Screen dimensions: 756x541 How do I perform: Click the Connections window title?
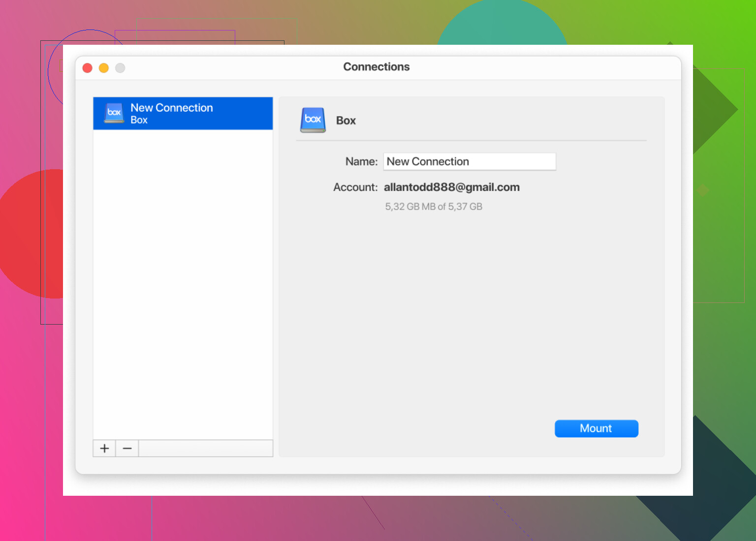[376, 67]
